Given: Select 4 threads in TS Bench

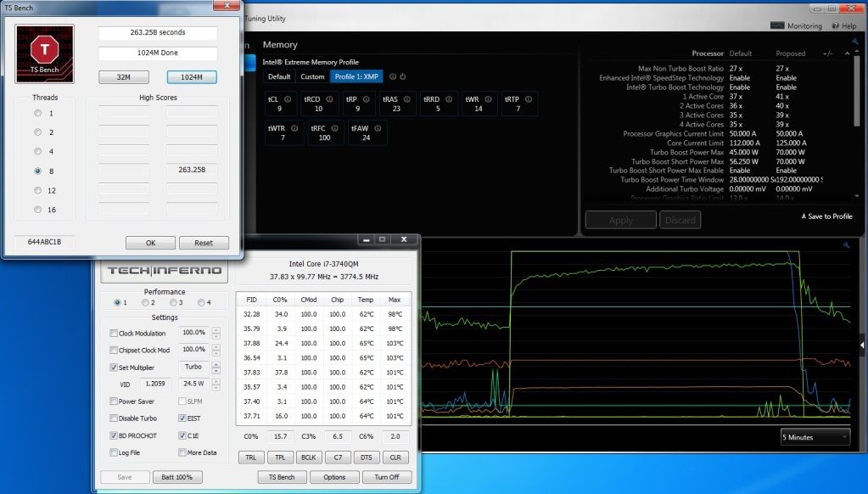Looking at the screenshot, I should (x=37, y=151).
